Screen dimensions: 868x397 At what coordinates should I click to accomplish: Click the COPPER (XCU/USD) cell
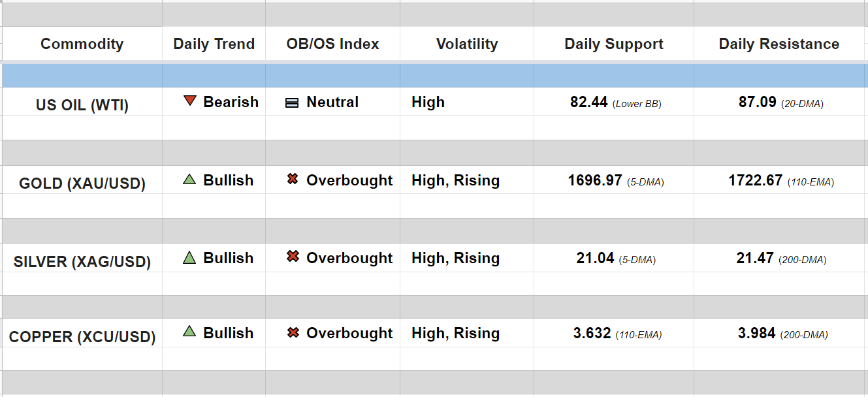[82, 337]
